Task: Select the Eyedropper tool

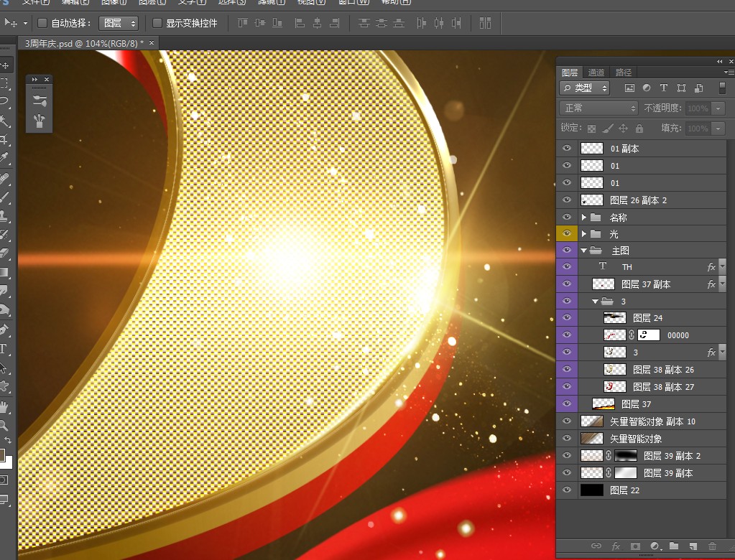Action: coord(4,157)
